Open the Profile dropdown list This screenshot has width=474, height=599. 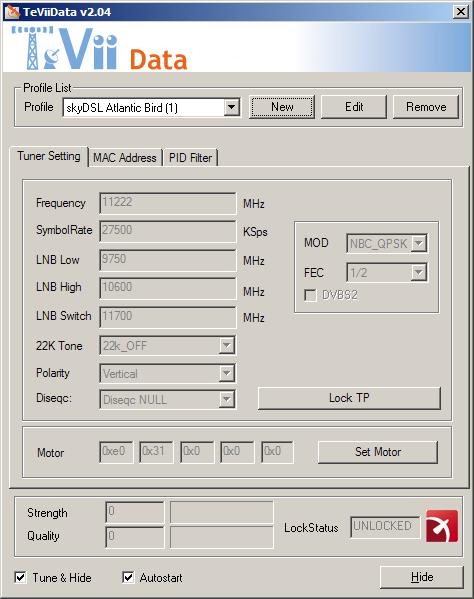click(x=231, y=107)
